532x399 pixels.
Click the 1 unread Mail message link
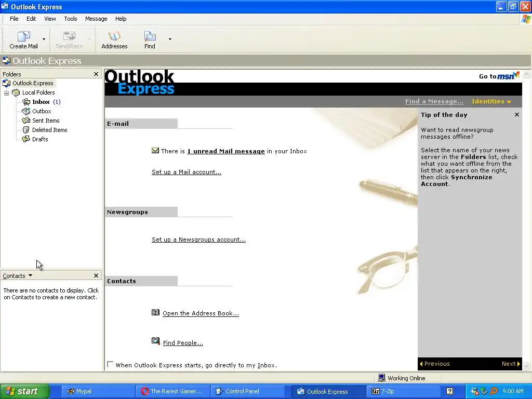[x=226, y=151]
